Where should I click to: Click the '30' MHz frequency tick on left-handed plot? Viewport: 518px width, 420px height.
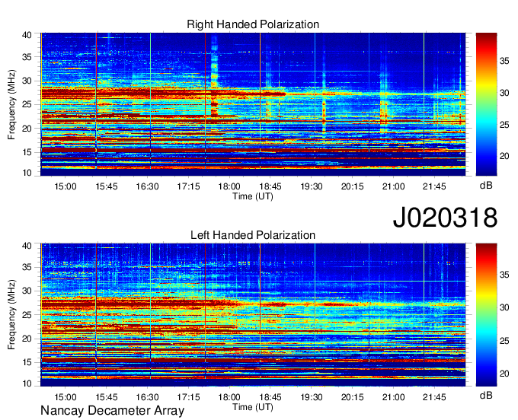(x=27, y=291)
